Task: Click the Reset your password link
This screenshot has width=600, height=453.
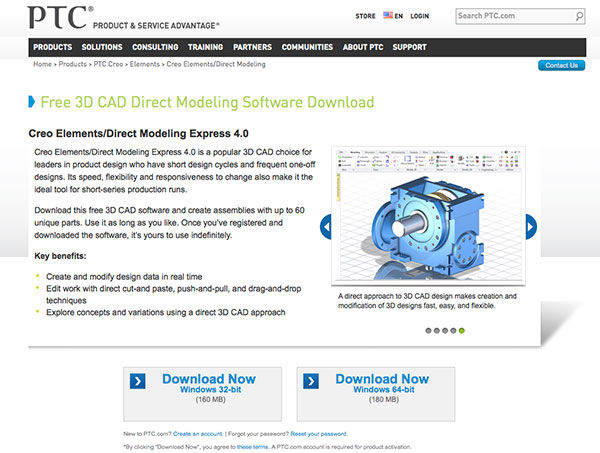Action: click(318, 434)
